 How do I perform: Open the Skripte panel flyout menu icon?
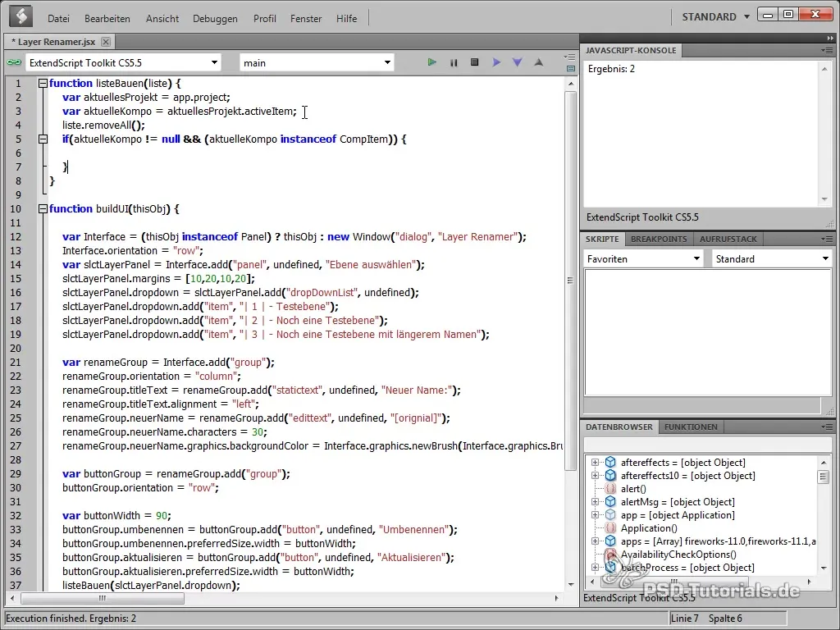click(x=829, y=239)
